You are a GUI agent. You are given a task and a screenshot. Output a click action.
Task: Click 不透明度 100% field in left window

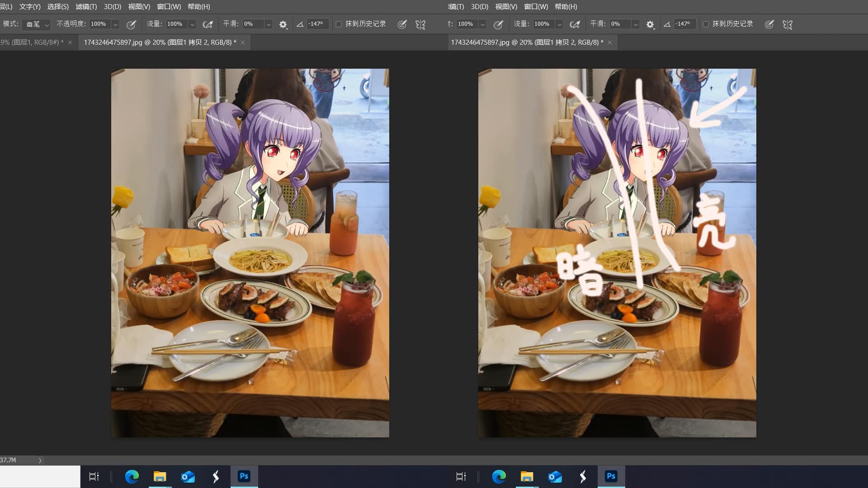click(x=99, y=24)
